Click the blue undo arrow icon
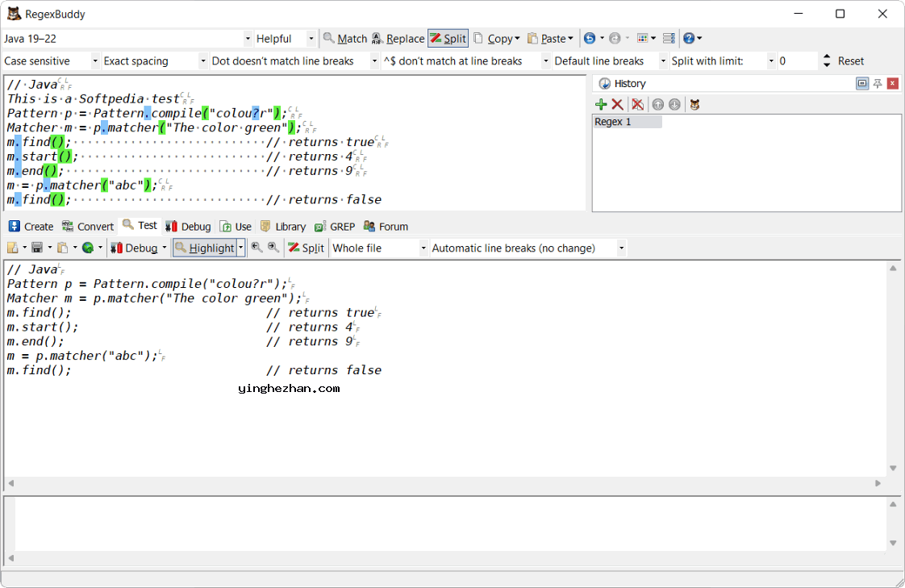 pos(590,38)
